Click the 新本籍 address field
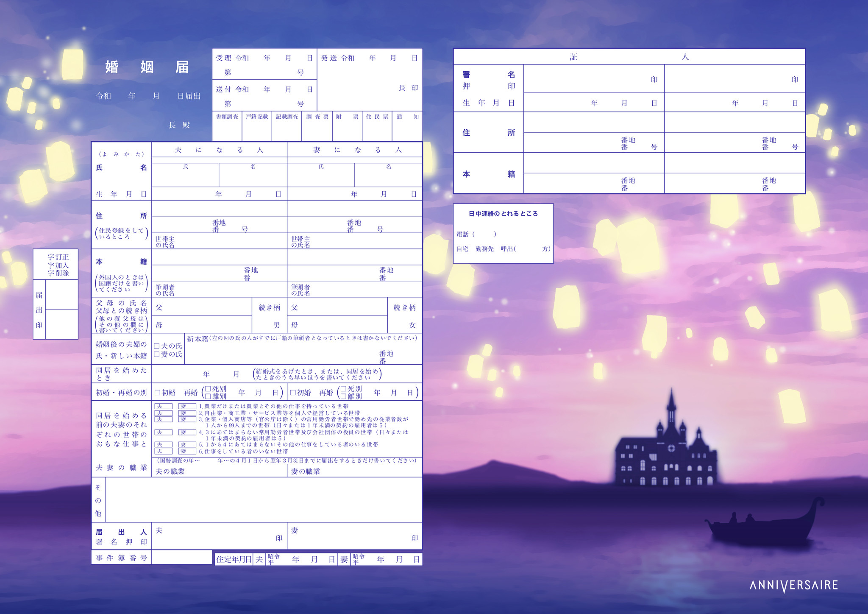 coord(303,349)
